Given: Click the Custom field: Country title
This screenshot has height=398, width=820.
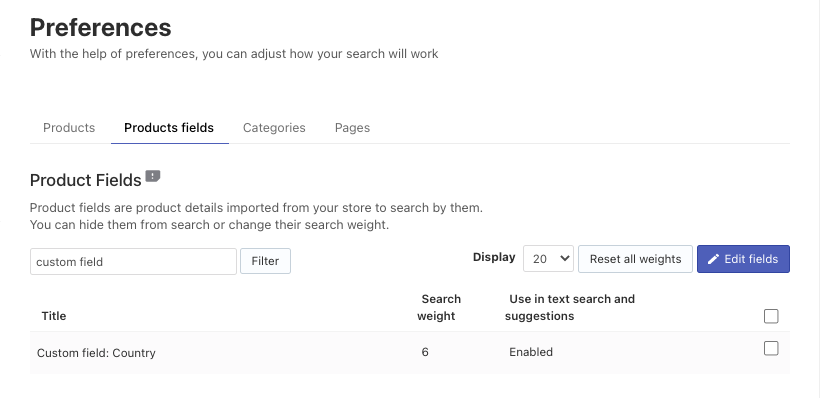Looking at the screenshot, I should point(96,353).
